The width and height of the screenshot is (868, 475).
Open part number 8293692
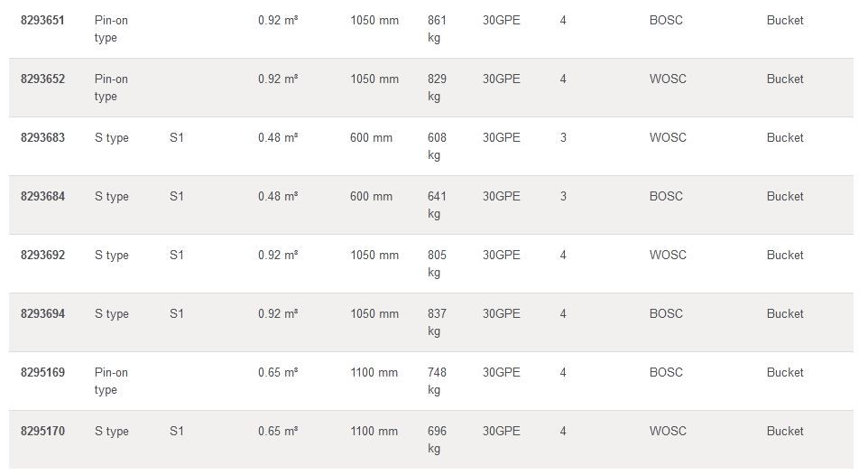point(42,255)
